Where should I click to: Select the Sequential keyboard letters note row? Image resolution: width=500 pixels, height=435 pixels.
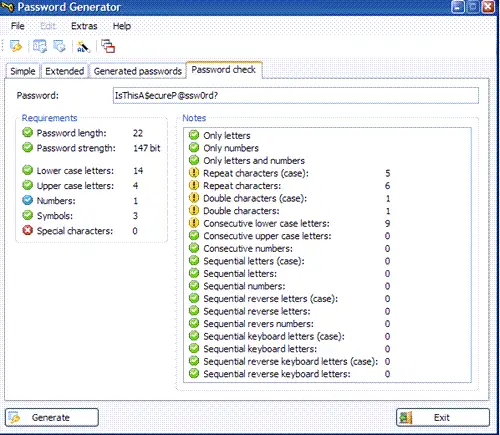coord(289,349)
